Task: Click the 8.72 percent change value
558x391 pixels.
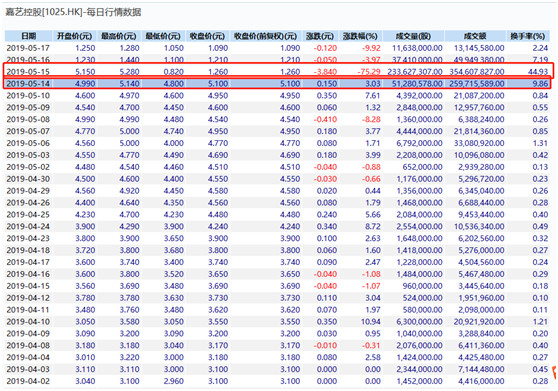Action: [x=373, y=227]
